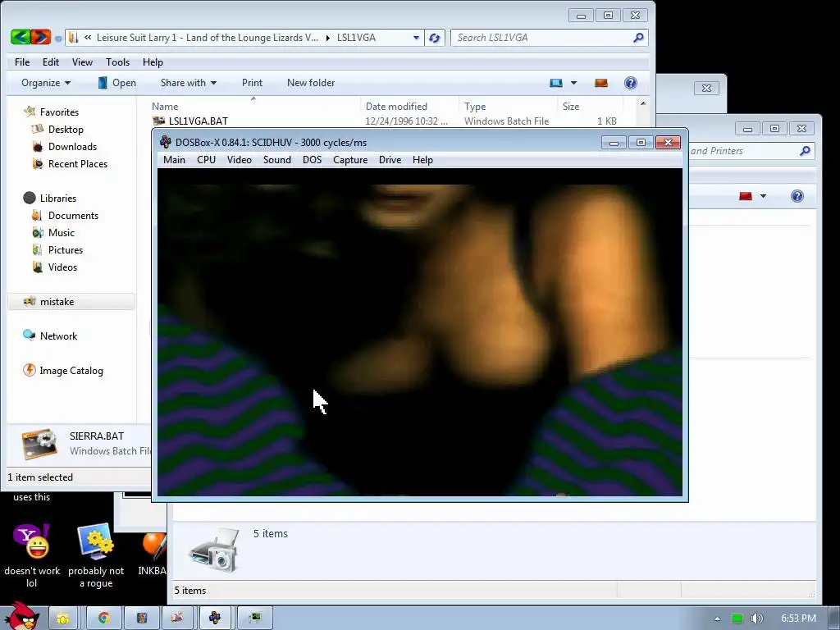The height and width of the screenshot is (630, 840).
Task: Open DOSBox-X CPU menu
Action: click(x=206, y=160)
